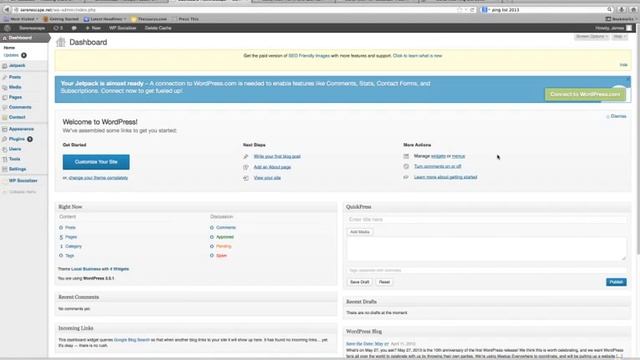Click the pencil icon beside write blog post
The height and width of the screenshot is (360, 640).
pos(246,156)
